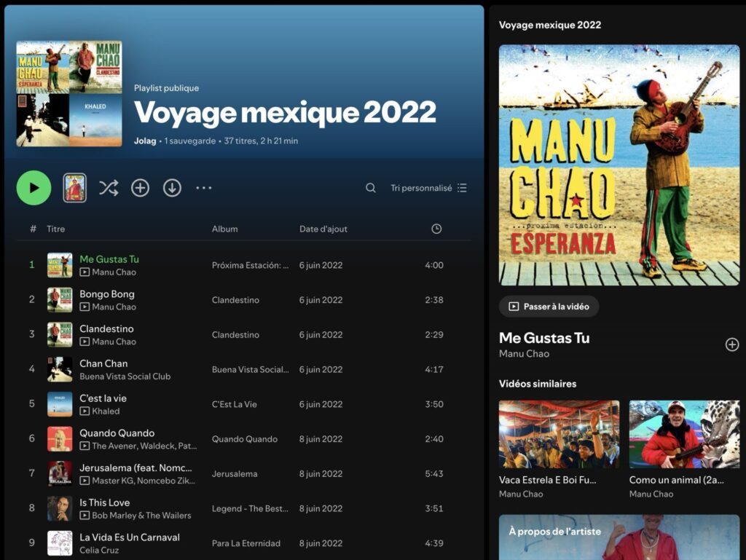Click the Quando Quando cover thumbnail
Viewport: 746px width, 560px height.
click(60, 439)
